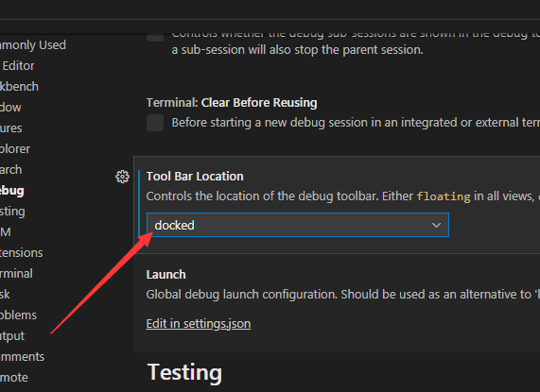Select the Problems settings category
Viewport: 540px width, 392px height.
click(18, 315)
